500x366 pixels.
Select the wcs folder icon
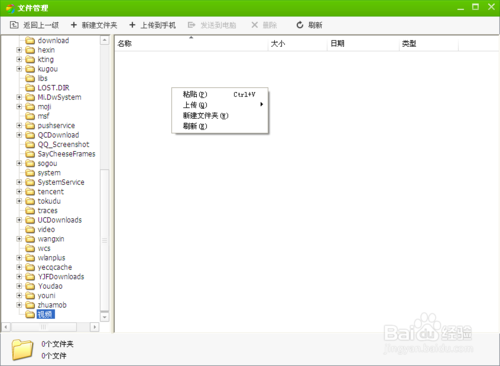pos(30,248)
